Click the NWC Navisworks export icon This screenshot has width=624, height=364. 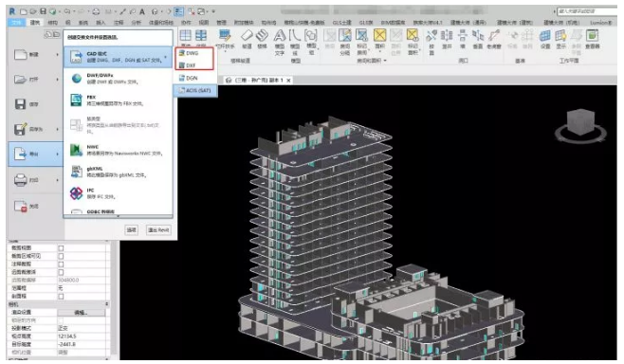click(x=76, y=150)
